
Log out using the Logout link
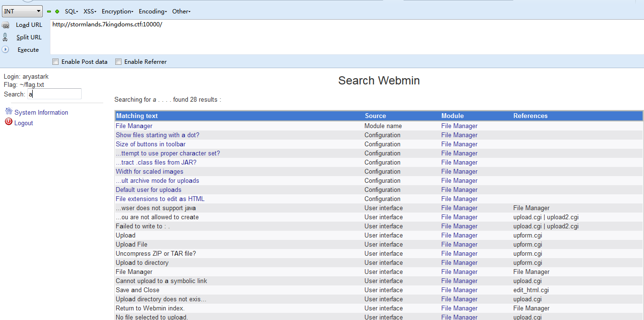[24, 123]
